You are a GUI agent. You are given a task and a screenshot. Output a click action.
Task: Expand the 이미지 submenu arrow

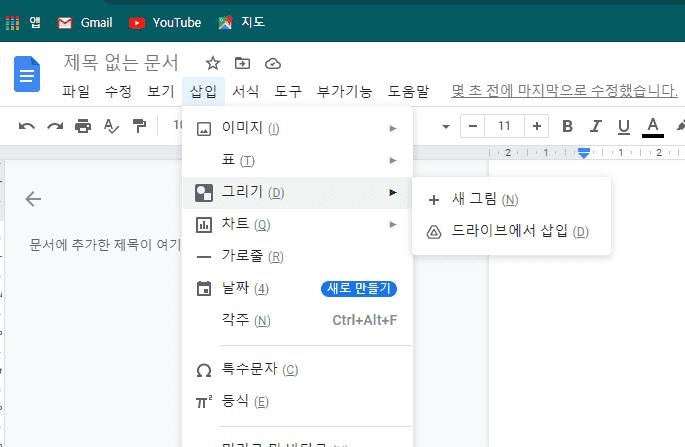(393, 128)
